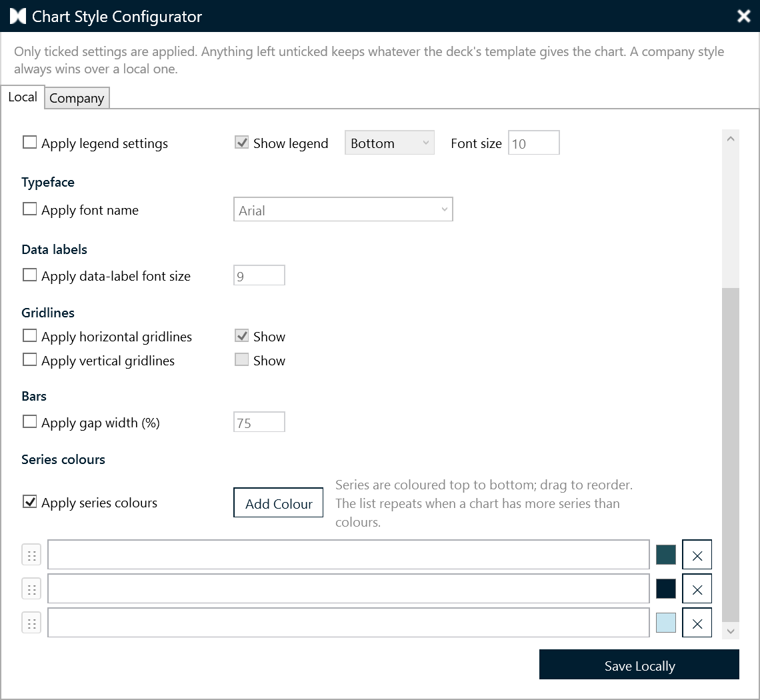Click drag handle of the dark navy colour row

(31, 589)
